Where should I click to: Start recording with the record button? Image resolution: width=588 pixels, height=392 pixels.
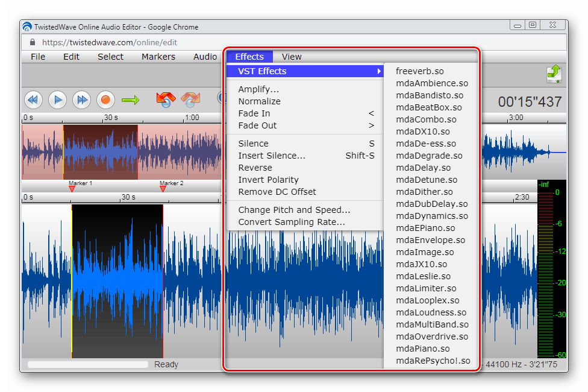click(105, 100)
